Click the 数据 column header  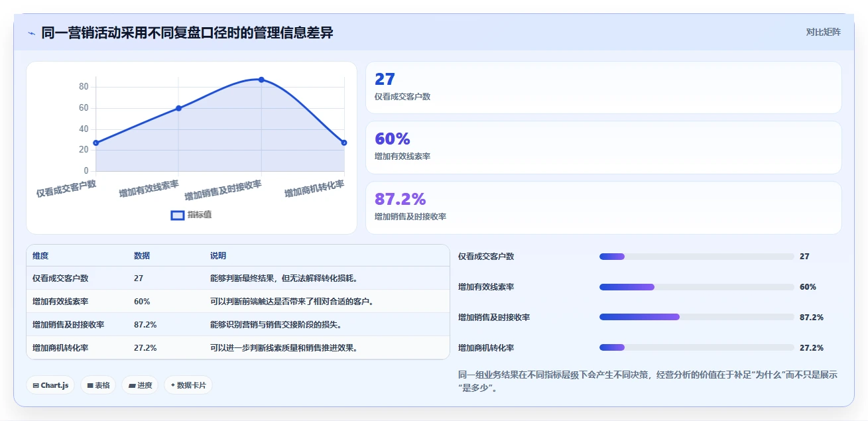(142, 256)
